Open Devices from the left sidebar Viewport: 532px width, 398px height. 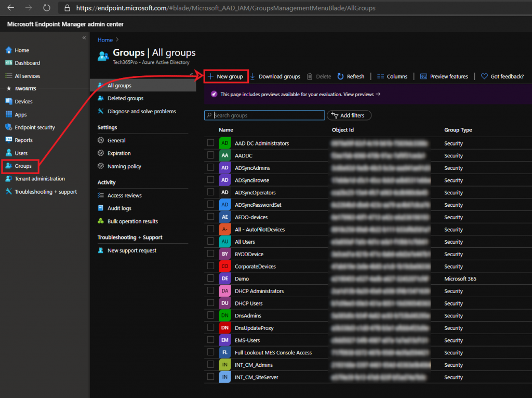[23, 102]
